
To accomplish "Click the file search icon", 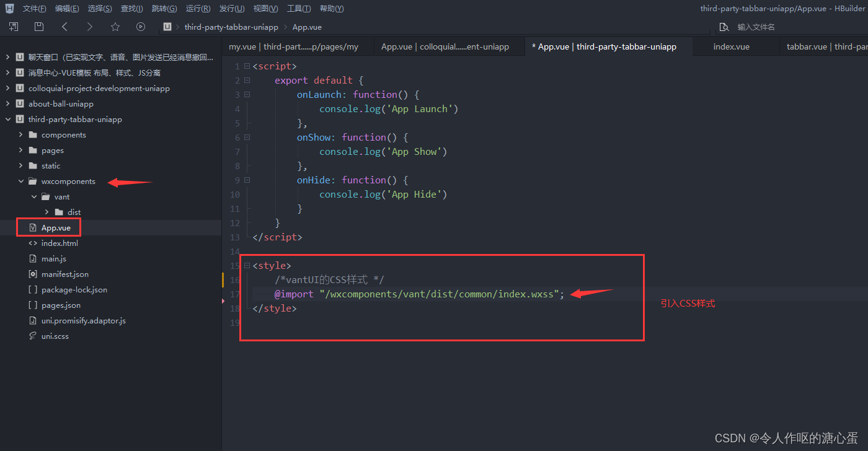I will [724, 27].
